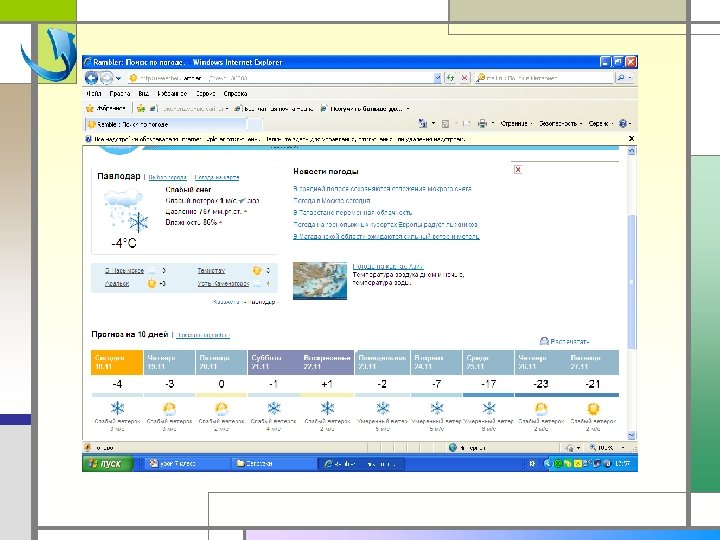Open news link about Вологодской области

[x=386, y=236]
